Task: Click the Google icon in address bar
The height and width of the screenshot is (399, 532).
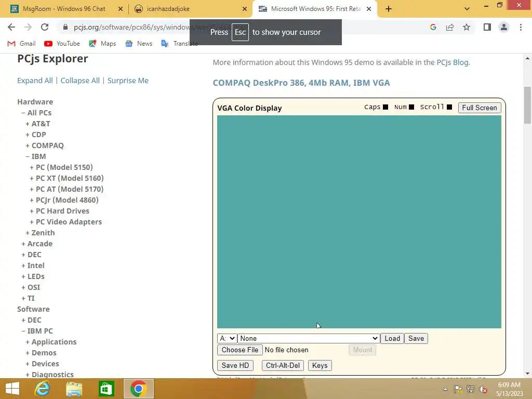Action: tap(433, 27)
